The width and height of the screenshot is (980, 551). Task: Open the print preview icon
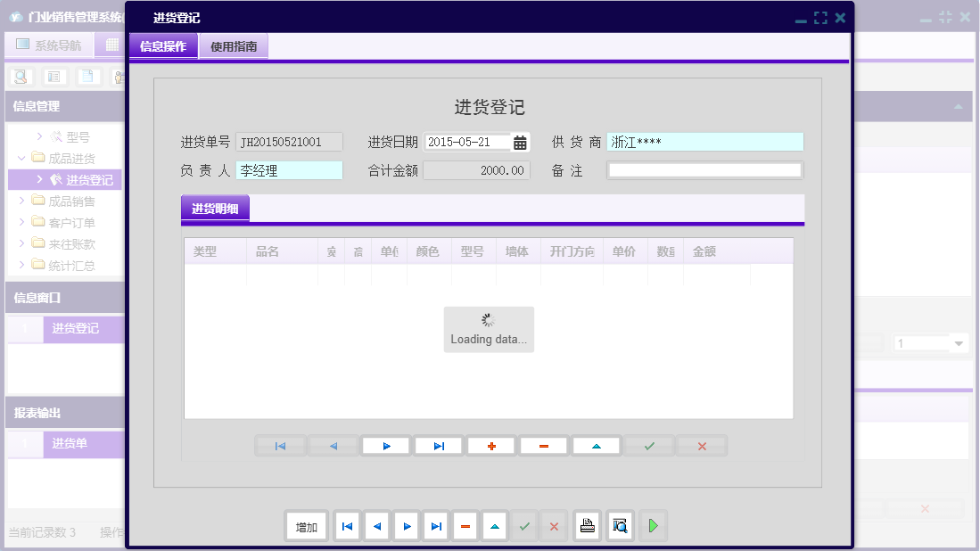[x=619, y=526]
